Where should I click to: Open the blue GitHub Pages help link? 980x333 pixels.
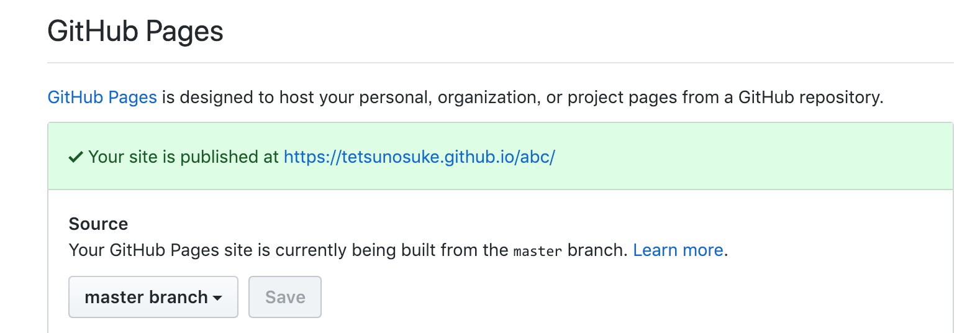click(x=102, y=98)
